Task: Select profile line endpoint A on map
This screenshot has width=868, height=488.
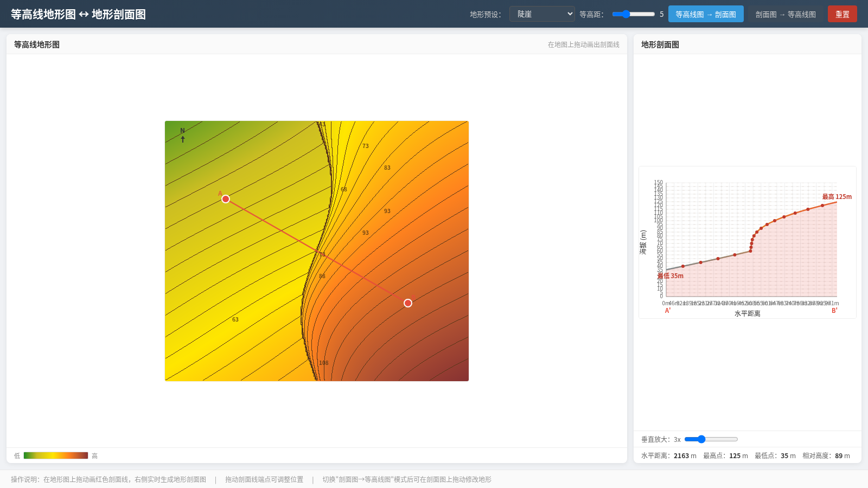Action: [226, 199]
